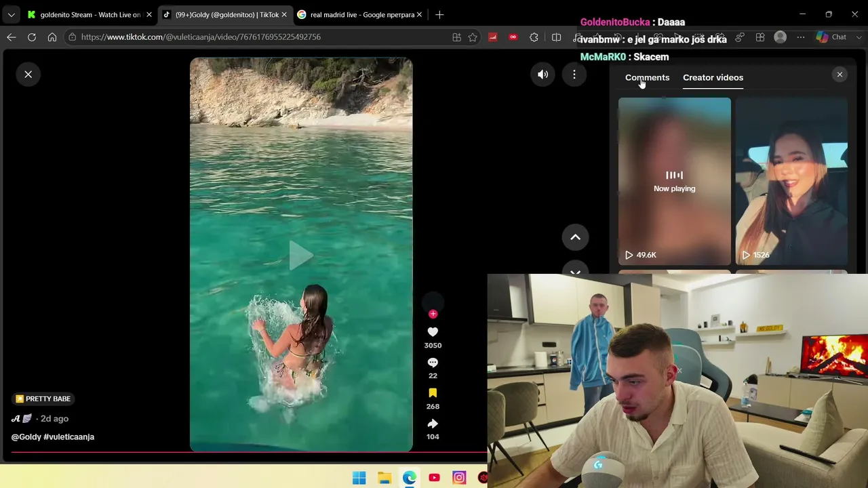The image size is (868, 488).
Task: Switch to the Comments tab
Action: (x=647, y=77)
